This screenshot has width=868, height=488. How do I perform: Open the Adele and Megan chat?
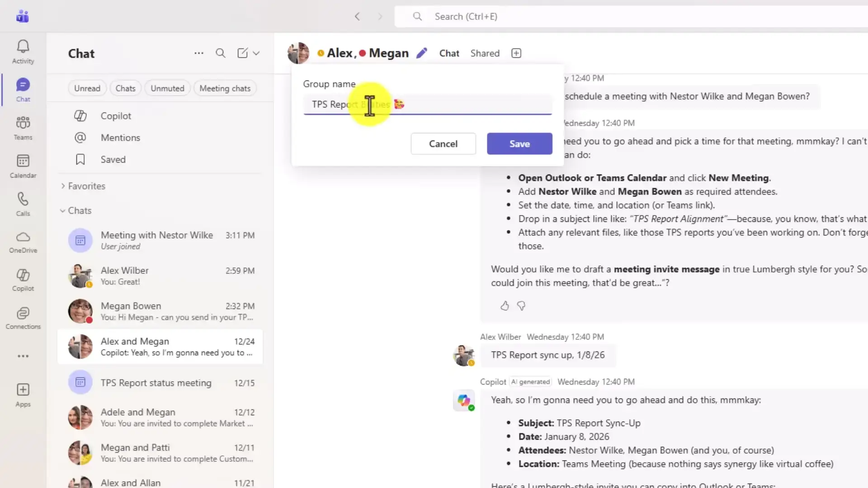click(160, 418)
